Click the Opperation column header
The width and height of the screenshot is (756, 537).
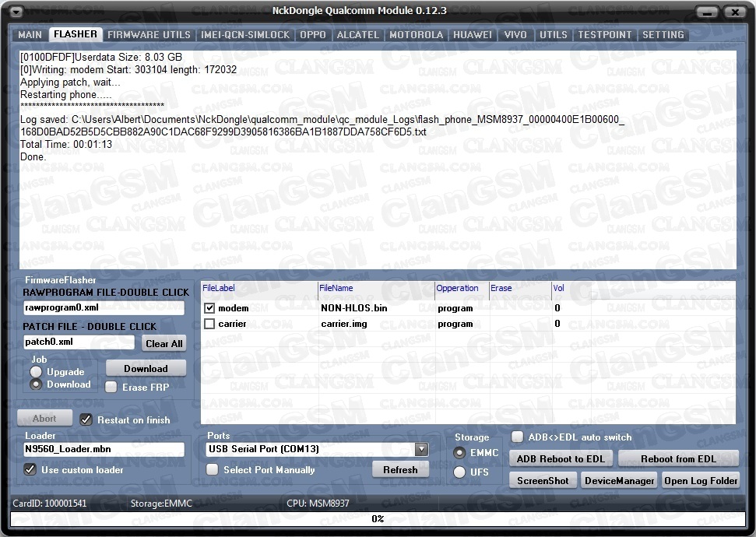point(462,288)
